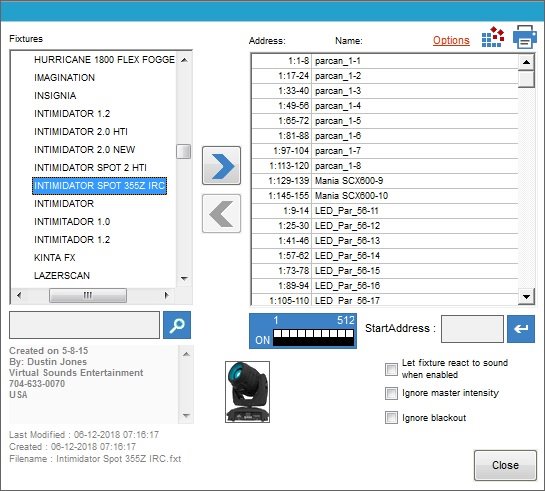
Task: Click the DIP switch address display
Action: [303, 331]
